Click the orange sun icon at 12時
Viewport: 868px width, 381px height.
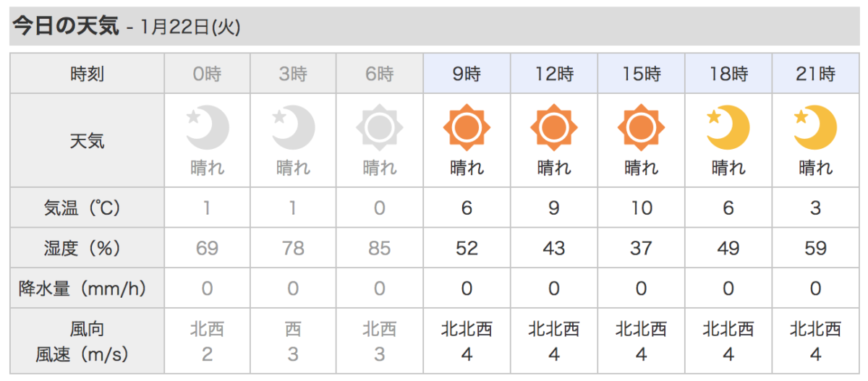[x=554, y=128]
